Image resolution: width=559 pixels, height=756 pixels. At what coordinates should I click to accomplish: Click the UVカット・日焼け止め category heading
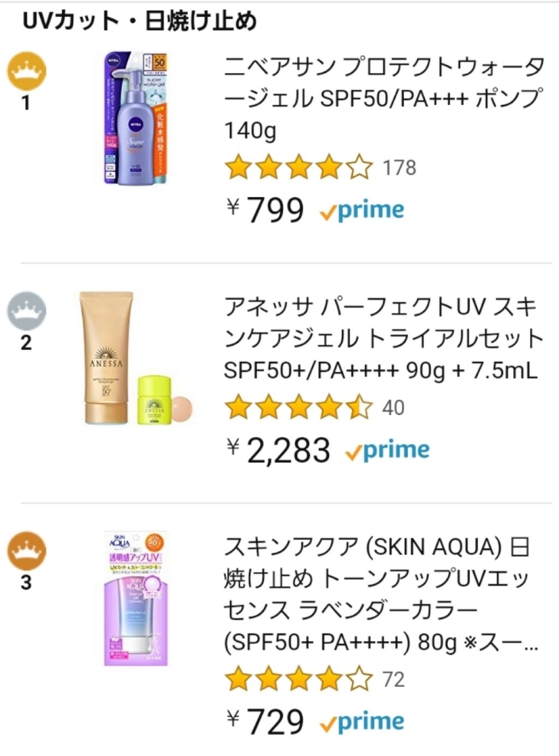[140, 21]
